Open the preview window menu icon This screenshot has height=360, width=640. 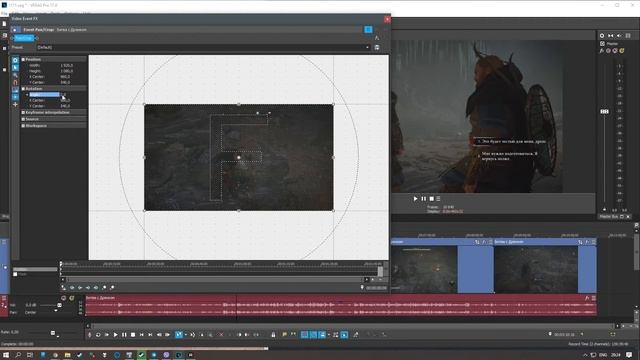click(438, 199)
